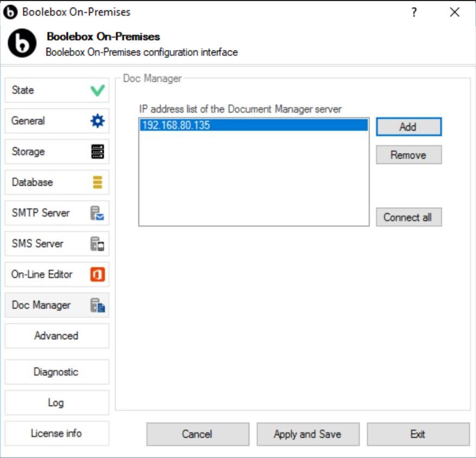This screenshot has width=476, height=458.
Task: Click the Connect all button
Action: pyautogui.click(x=409, y=217)
